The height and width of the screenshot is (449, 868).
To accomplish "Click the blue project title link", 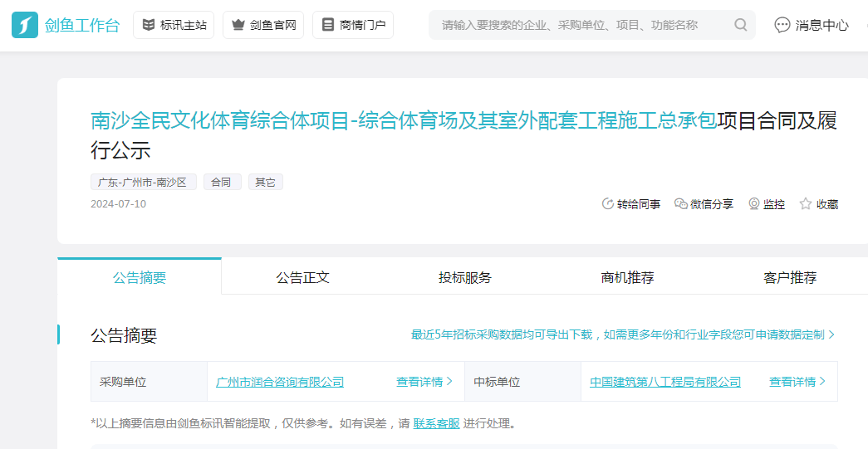I will tap(405, 121).
